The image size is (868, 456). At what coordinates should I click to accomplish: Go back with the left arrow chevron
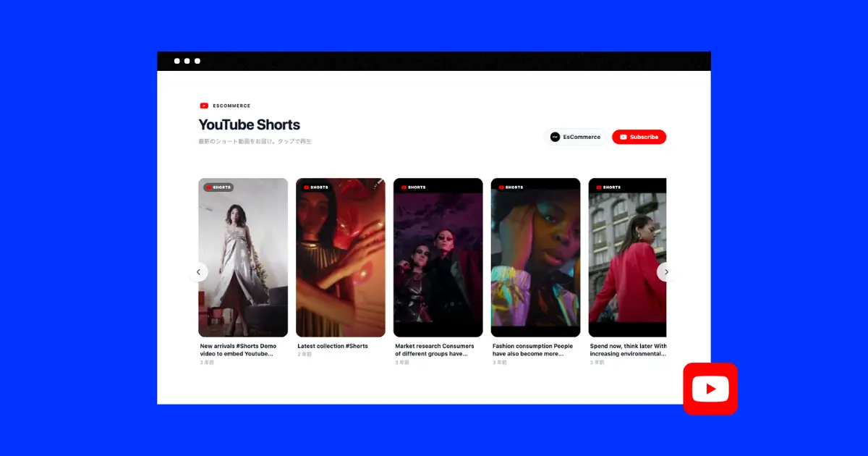pyautogui.click(x=198, y=272)
